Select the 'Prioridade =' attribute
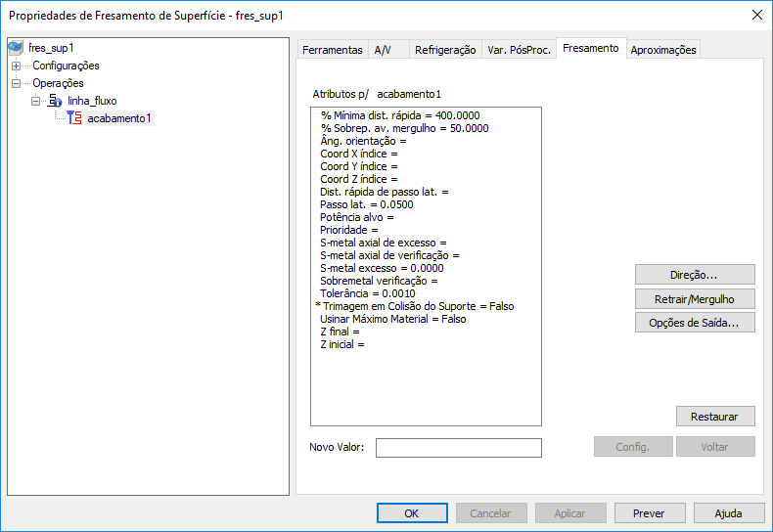The width and height of the screenshot is (773, 532). [349, 230]
